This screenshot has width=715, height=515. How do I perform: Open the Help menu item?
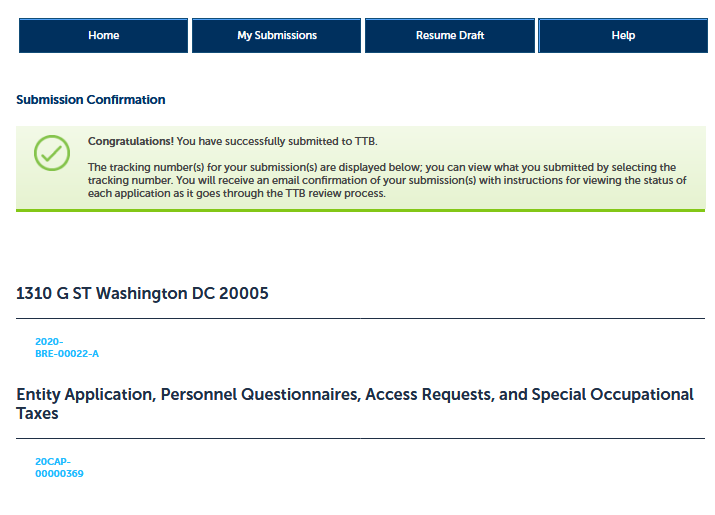tap(623, 36)
